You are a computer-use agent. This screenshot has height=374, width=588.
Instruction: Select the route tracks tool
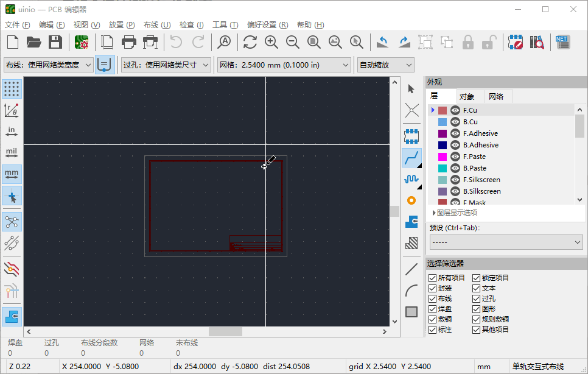411,158
